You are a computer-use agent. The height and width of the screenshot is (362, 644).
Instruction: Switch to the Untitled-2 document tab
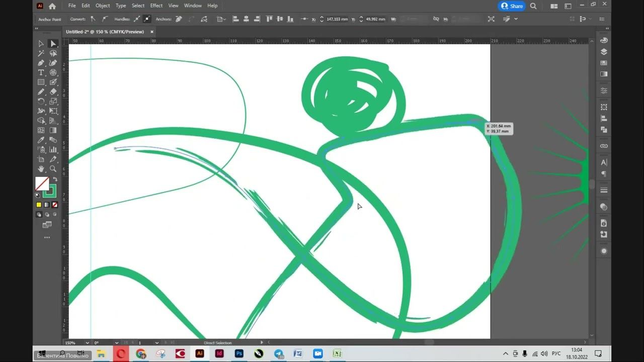click(105, 32)
